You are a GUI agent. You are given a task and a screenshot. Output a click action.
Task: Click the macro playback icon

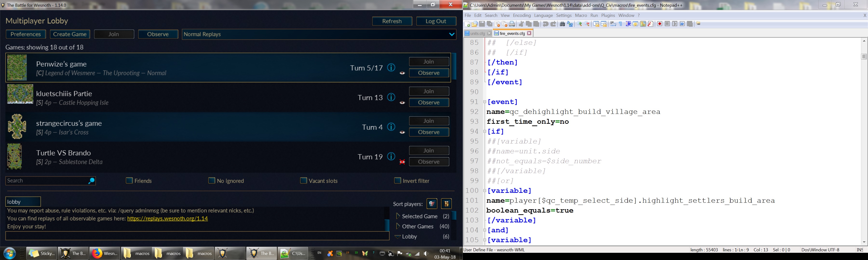pos(675,24)
